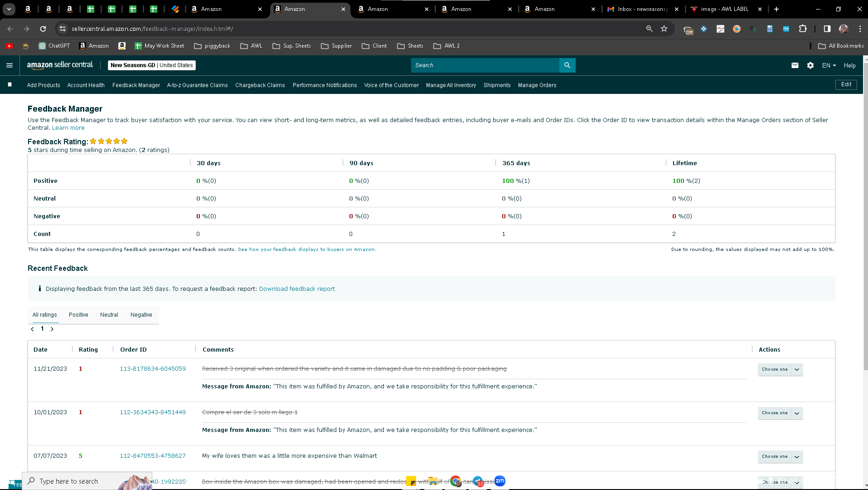Viewport: 868px width, 490px height.
Task: Open the piggyback bookmark folder
Action: [x=212, y=46]
